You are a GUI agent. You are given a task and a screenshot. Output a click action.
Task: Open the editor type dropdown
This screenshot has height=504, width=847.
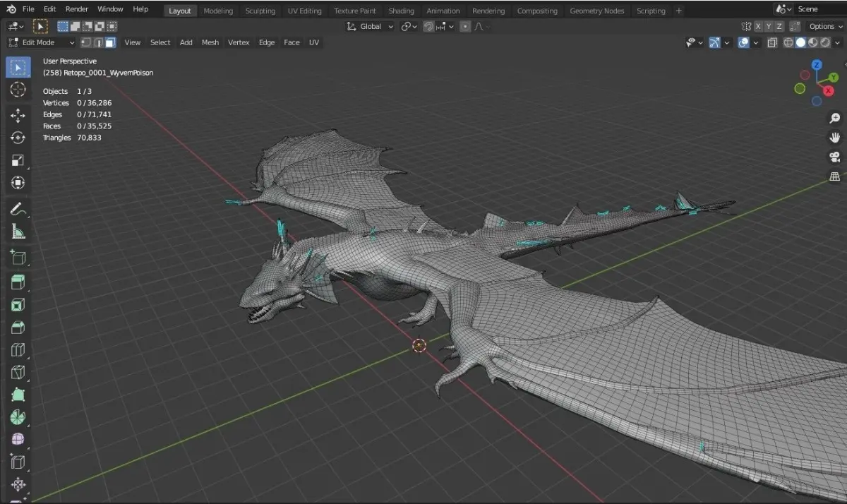click(15, 26)
